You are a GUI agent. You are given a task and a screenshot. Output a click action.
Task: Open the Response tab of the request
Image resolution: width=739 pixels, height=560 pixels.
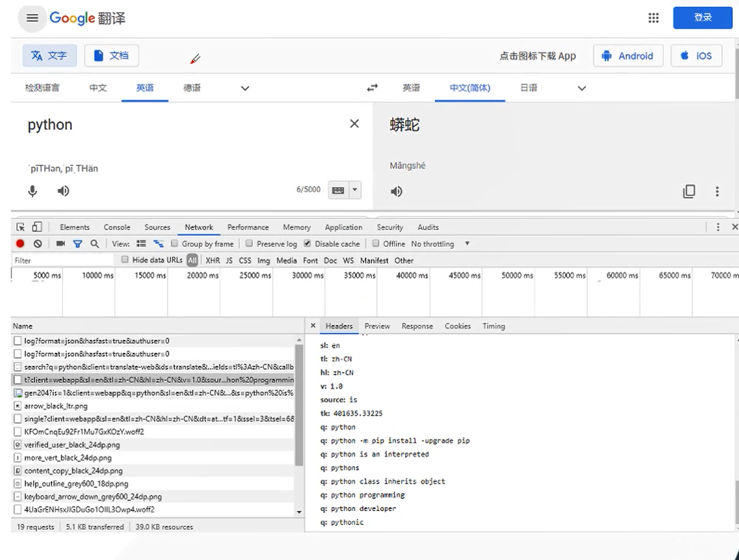pos(417,326)
